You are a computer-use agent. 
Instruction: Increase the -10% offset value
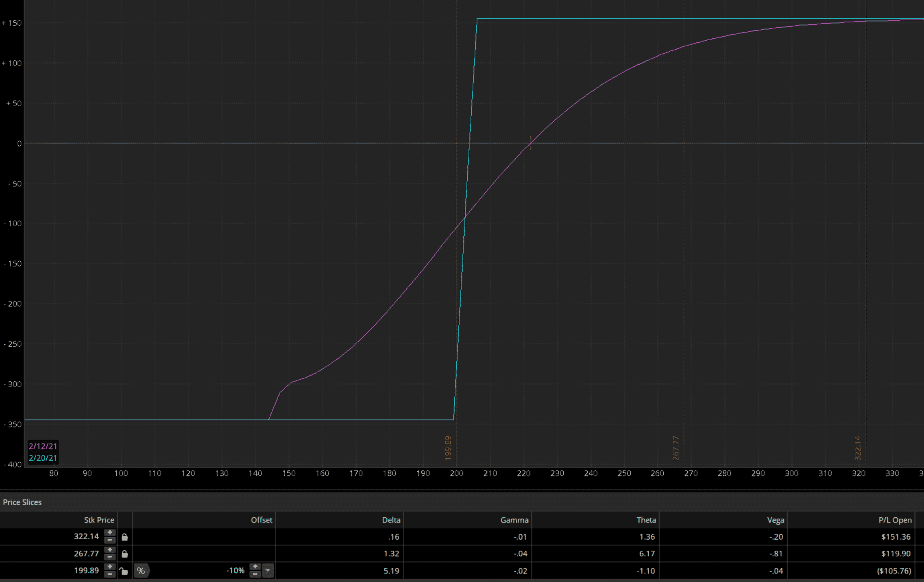pos(255,567)
